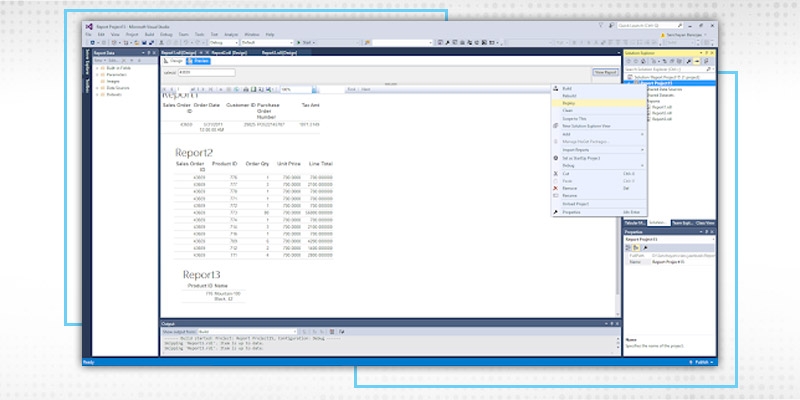Click the Properties wrench icon in menu
This screenshot has width=800, height=400.
555,212
